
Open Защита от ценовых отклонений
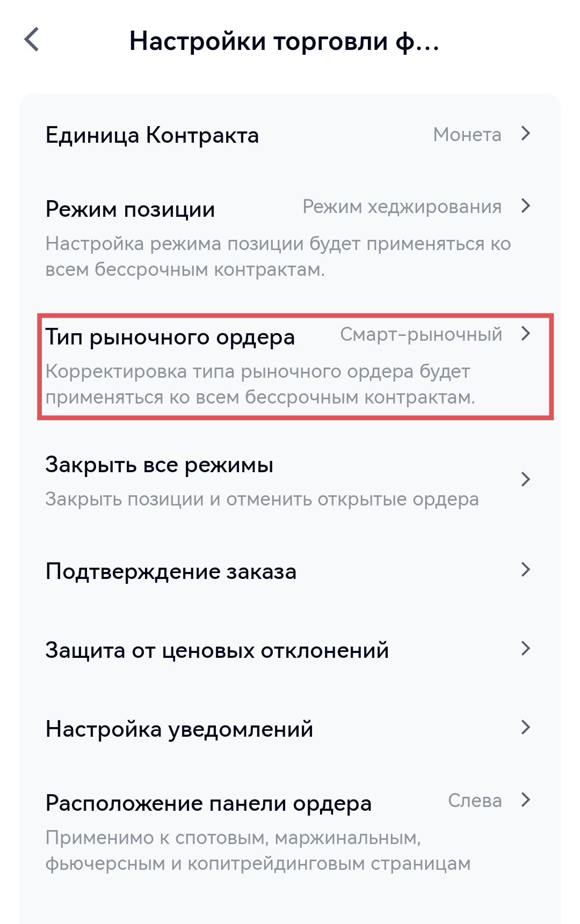click(217, 650)
